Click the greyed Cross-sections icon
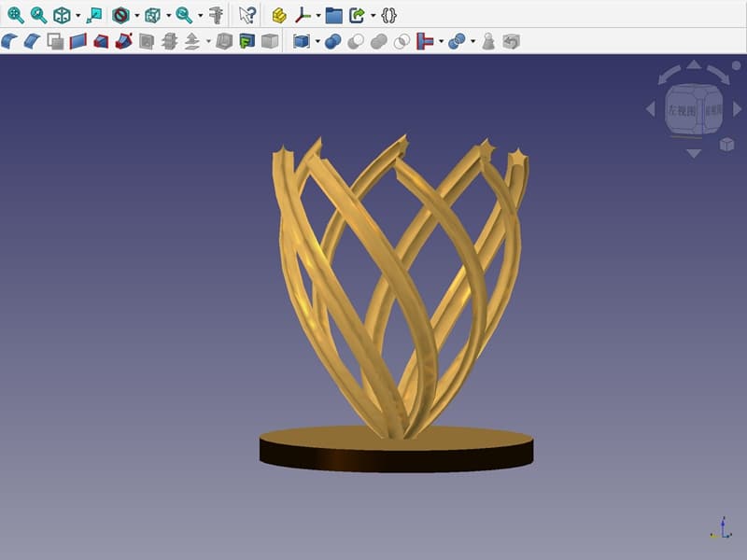 pyautogui.click(x=169, y=41)
